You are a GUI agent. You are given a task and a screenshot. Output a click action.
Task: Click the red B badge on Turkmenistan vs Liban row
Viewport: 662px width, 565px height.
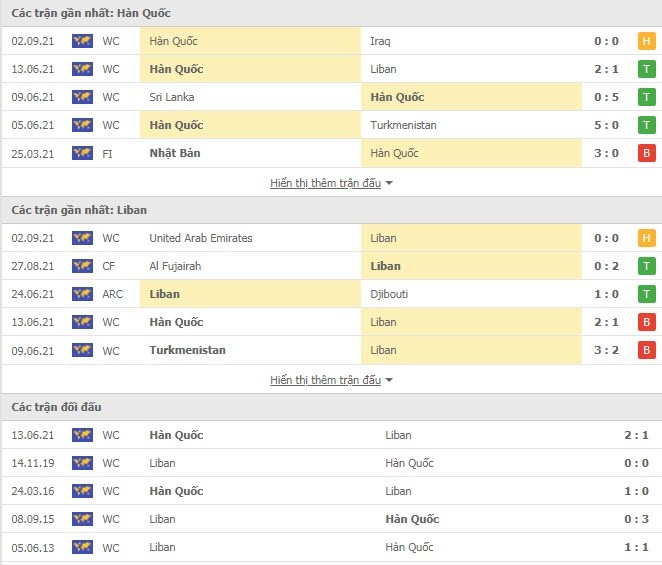point(646,350)
